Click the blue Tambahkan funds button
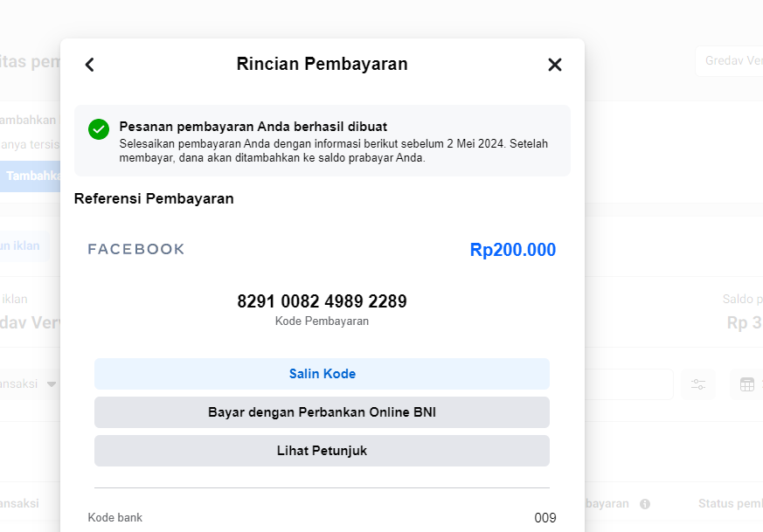 click(x=31, y=176)
